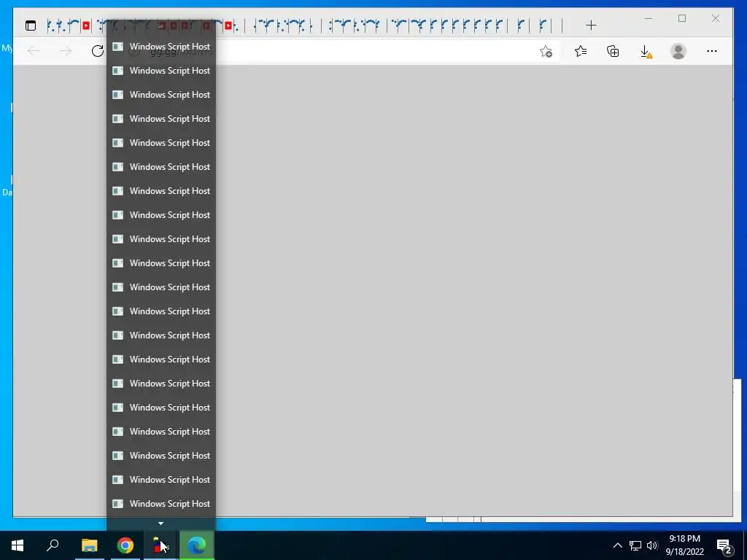This screenshot has width=747, height=560.
Task: Open Edge Downloads with warning badge
Action: coord(646,52)
